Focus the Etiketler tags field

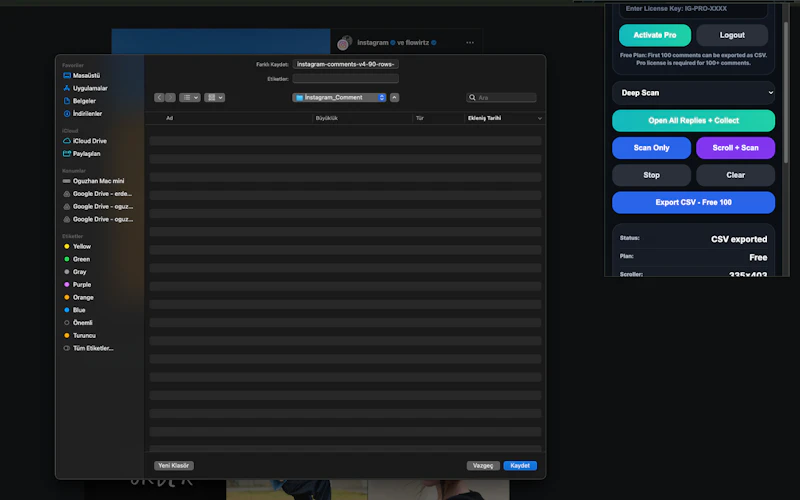[x=345, y=79]
